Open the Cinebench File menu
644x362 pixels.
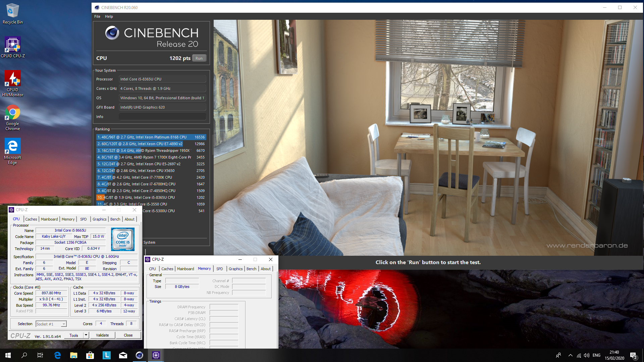click(x=97, y=16)
